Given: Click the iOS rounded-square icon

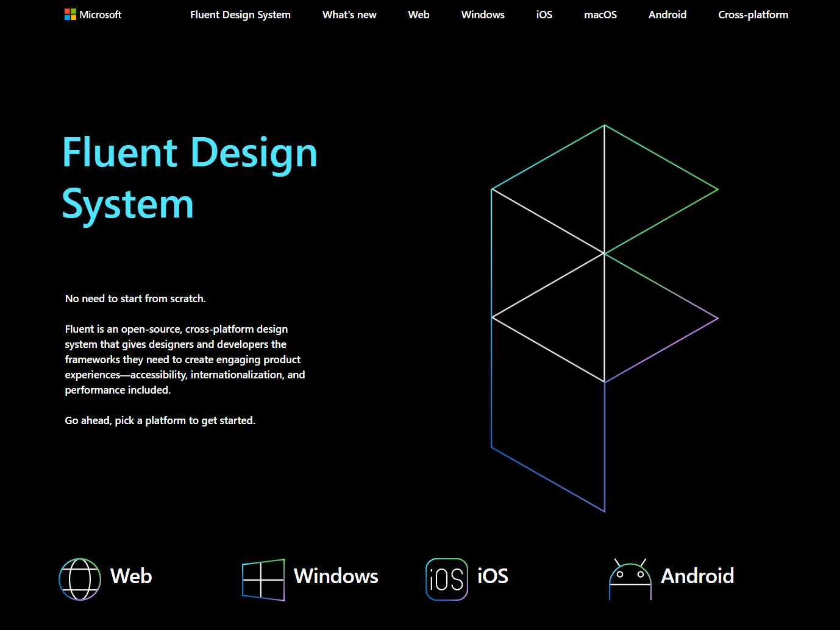Looking at the screenshot, I should [x=447, y=579].
